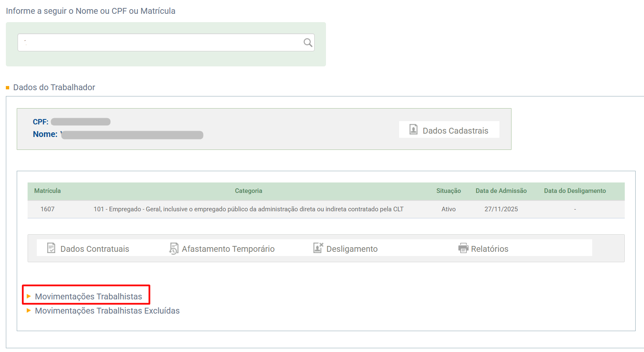
Task: Click the magnifier search icon
Action: 308,43
